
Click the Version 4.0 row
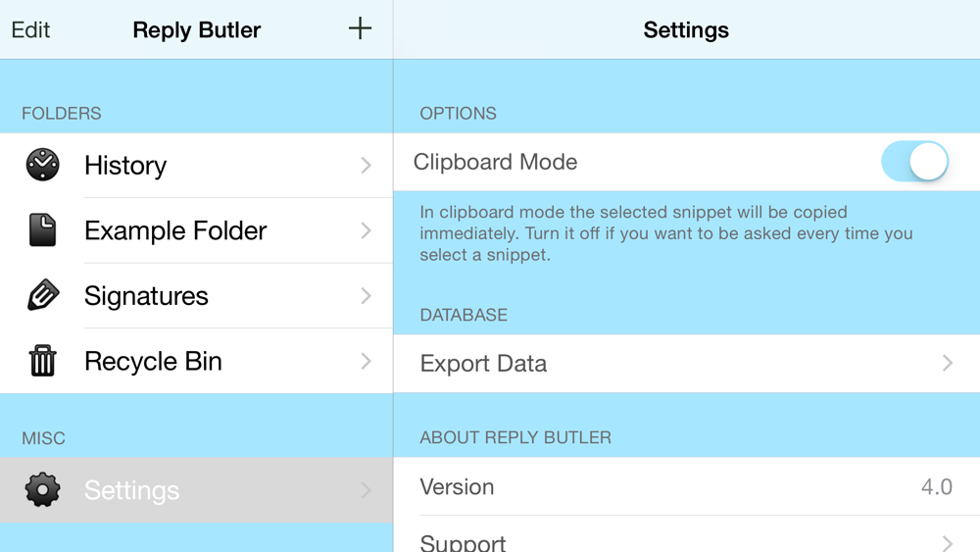tap(687, 486)
